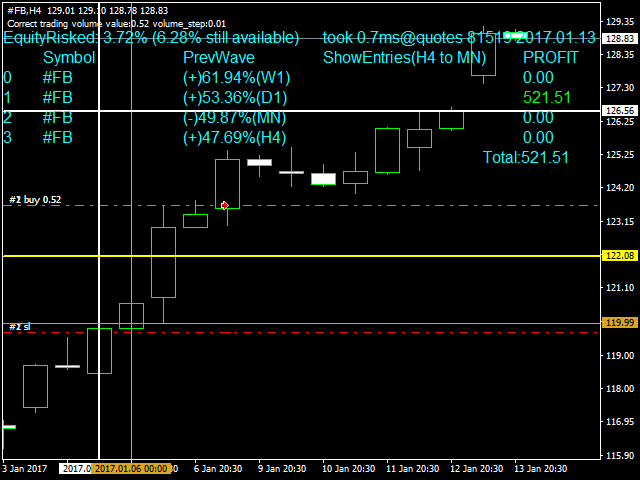This screenshot has width=640, height=480.
Task: Click the red buy entry arrow marker
Action: click(224, 205)
